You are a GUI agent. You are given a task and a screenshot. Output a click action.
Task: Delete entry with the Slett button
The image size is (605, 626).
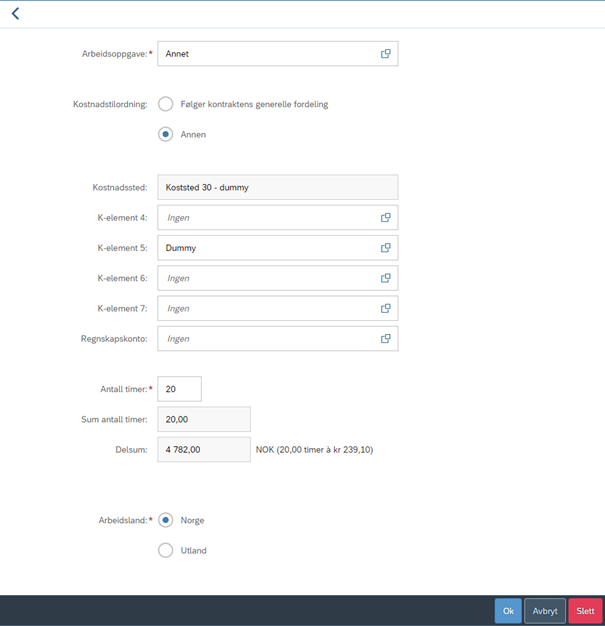tap(585, 611)
